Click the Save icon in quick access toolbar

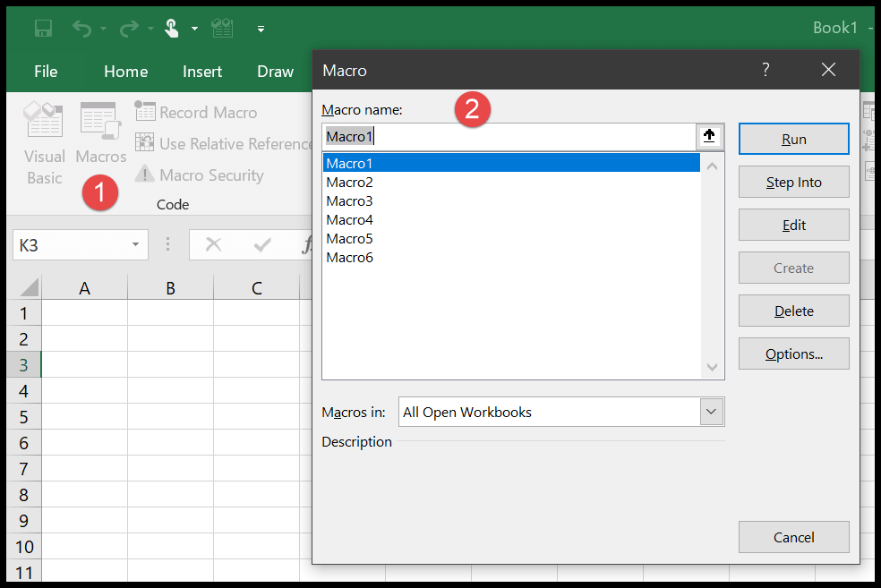click(x=43, y=29)
